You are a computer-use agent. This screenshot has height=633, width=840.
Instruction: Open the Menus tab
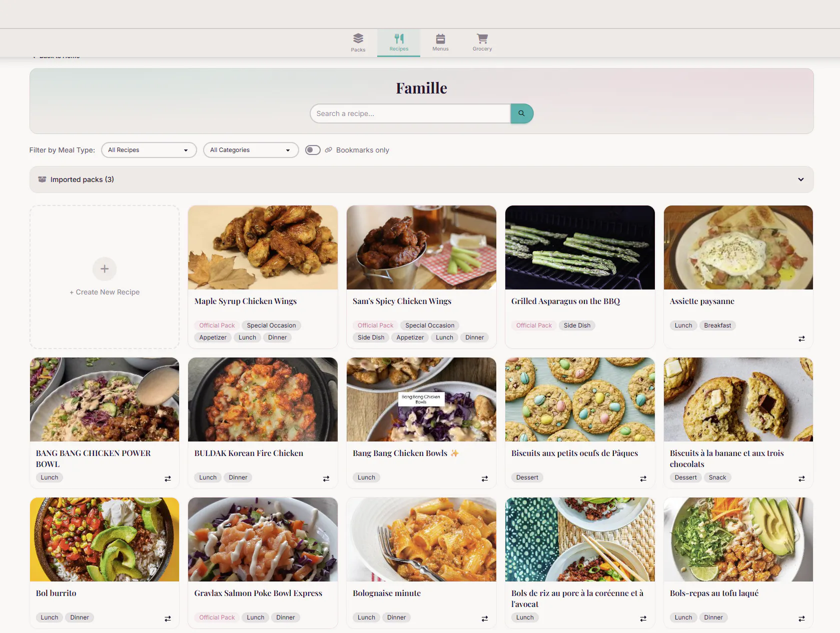pos(440,43)
